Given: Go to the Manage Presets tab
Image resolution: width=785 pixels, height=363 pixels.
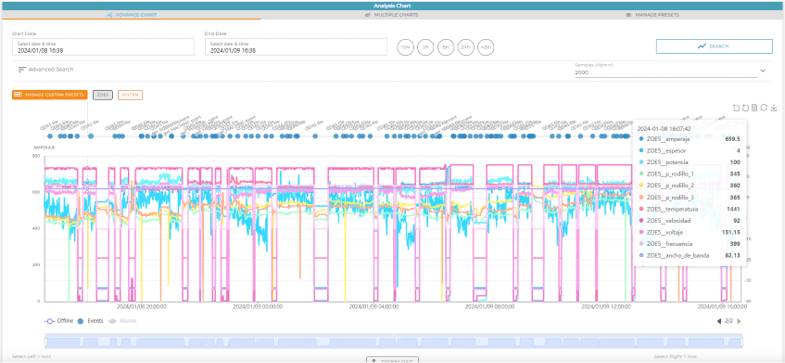Looking at the screenshot, I should [x=652, y=15].
